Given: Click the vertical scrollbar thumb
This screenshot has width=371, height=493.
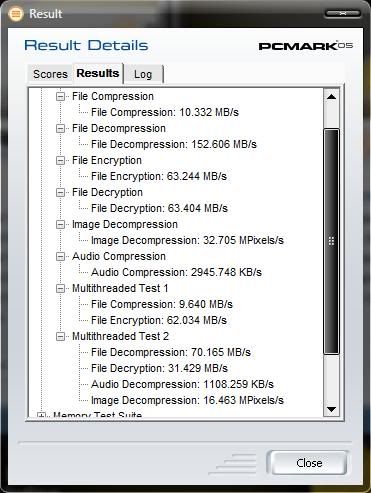Looking at the screenshot, I should [x=331, y=241].
